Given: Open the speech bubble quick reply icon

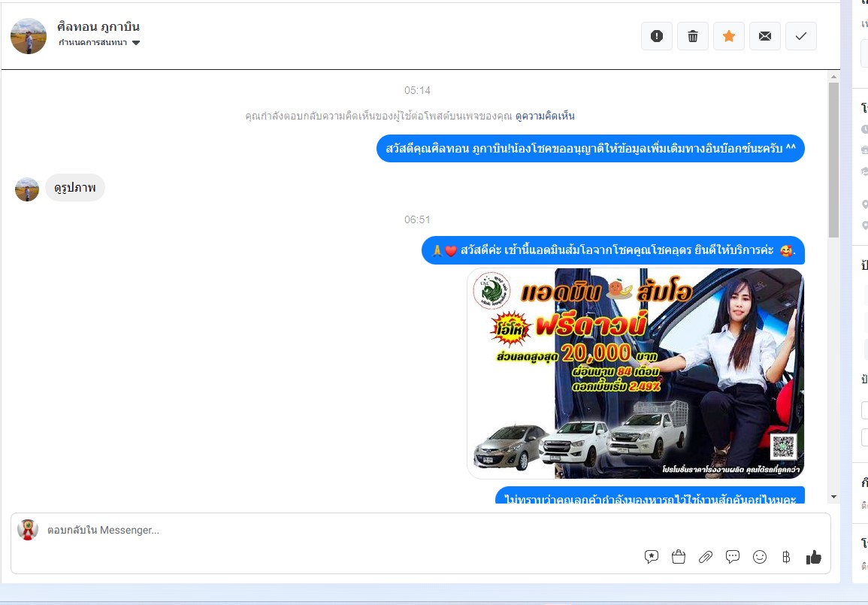Looking at the screenshot, I should (x=733, y=557).
